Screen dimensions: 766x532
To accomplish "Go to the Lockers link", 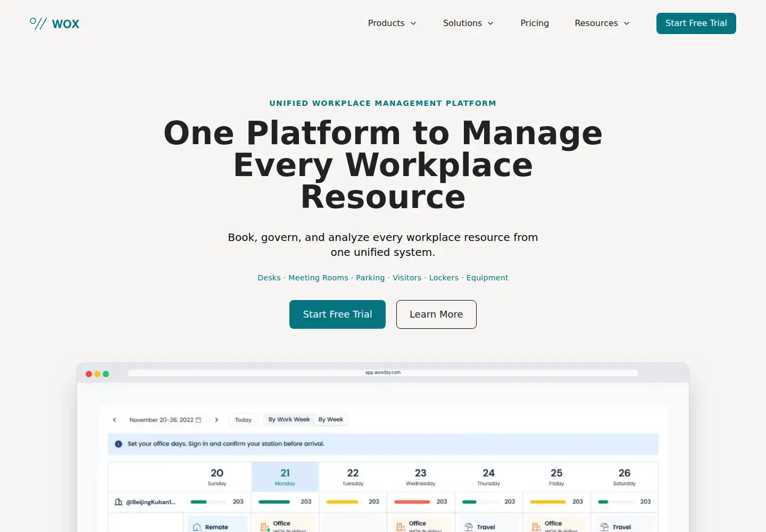I will coord(444,278).
